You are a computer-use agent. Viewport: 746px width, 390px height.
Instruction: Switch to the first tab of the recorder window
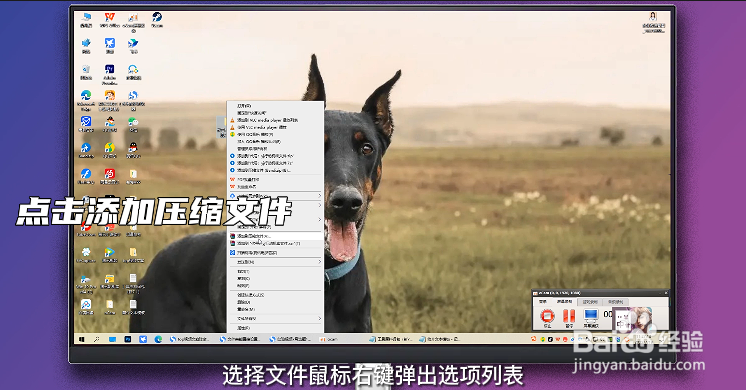[x=543, y=302]
